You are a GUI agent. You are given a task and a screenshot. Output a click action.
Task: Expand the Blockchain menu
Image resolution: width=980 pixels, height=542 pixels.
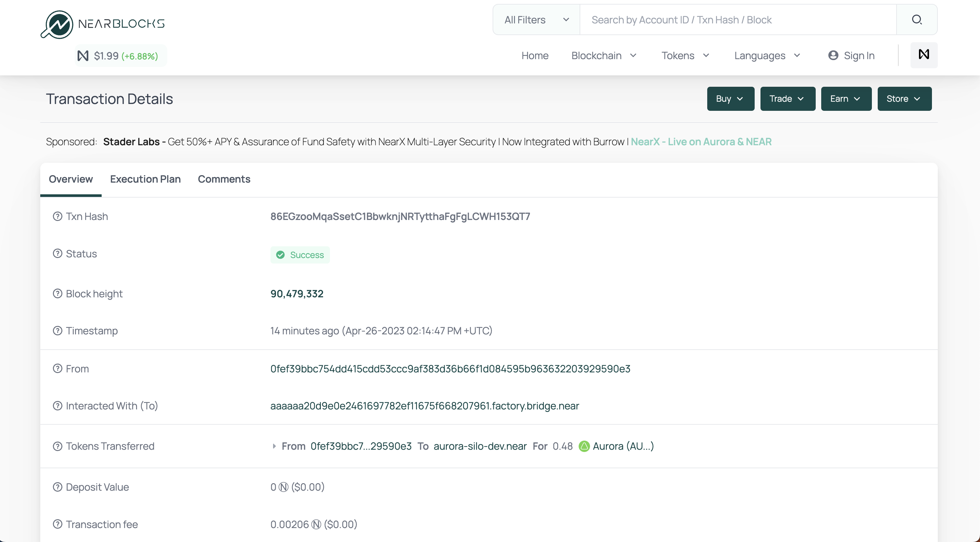604,56
